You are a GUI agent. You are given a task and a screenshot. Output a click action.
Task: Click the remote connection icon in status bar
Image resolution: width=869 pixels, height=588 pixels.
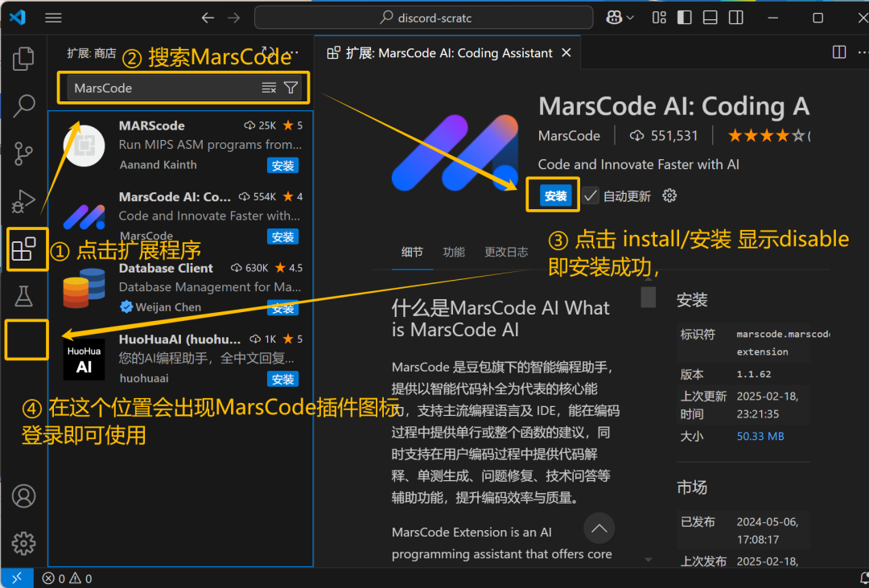pos(17,578)
